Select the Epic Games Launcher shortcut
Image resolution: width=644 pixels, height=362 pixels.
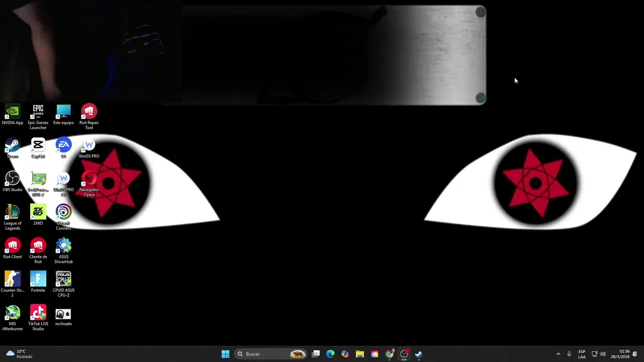pyautogui.click(x=38, y=117)
